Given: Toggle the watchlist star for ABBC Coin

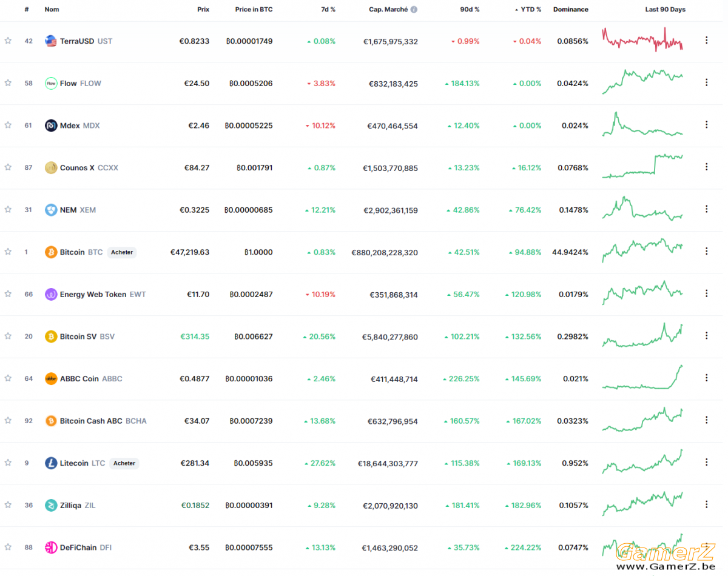Looking at the screenshot, I should click(8, 378).
